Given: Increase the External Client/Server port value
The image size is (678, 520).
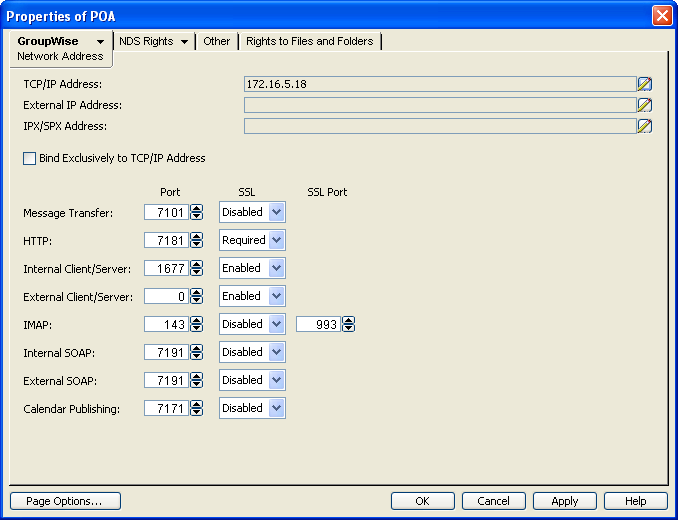Looking at the screenshot, I should coord(197,293).
